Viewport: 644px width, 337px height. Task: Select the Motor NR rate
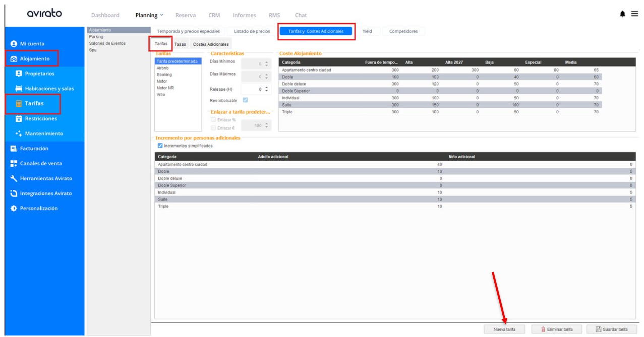pos(178,88)
